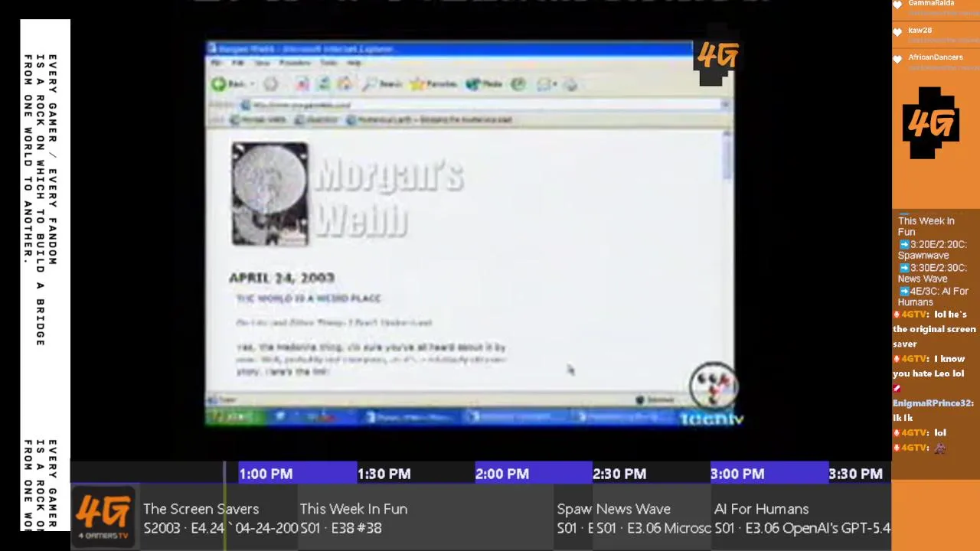This screenshot has height=551, width=980.
Task: Select the News Wave guide entry
Action: pos(653,518)
